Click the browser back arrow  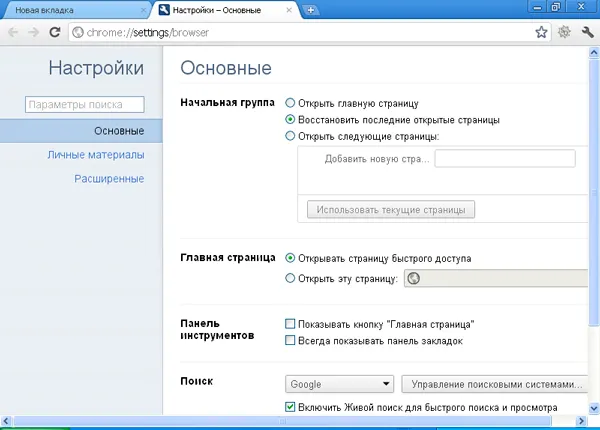tap(13, 32)
